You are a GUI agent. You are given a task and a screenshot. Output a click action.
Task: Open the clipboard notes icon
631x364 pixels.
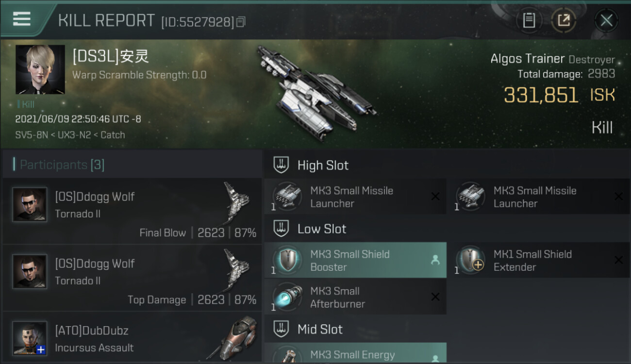point(529,20)
